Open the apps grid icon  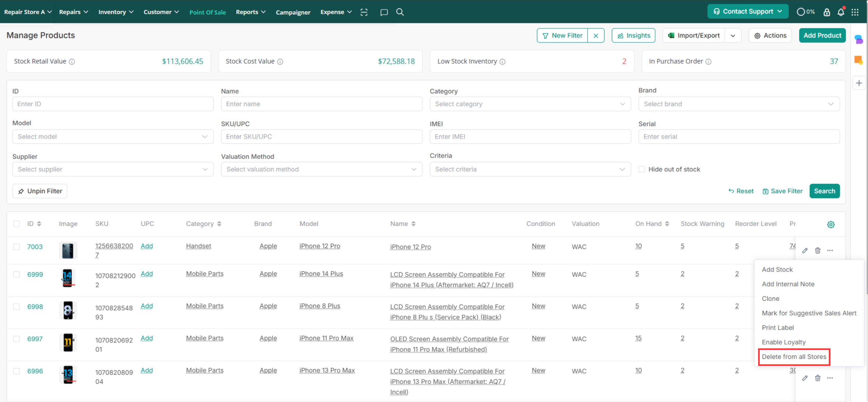tap(855, 12)
